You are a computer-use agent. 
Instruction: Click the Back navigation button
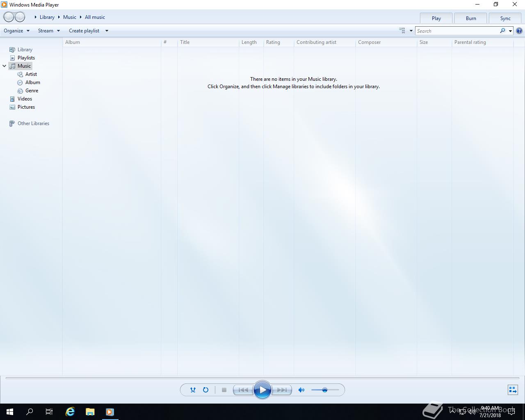coord(9,17)
